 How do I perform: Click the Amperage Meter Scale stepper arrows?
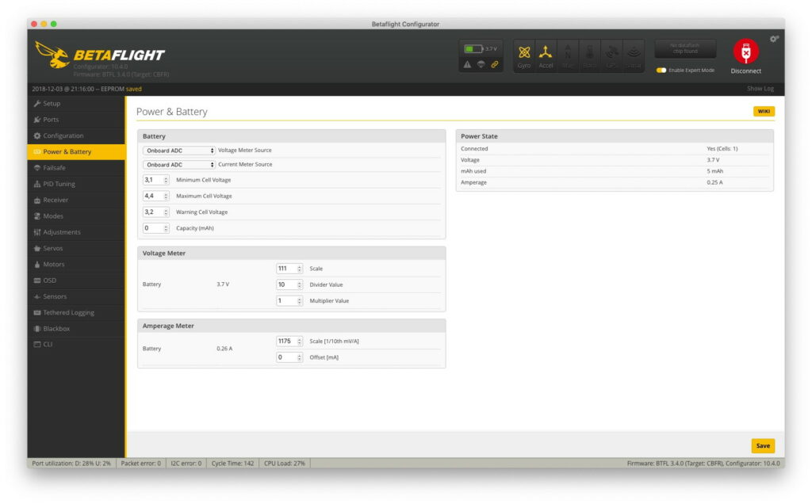[299, 342]
